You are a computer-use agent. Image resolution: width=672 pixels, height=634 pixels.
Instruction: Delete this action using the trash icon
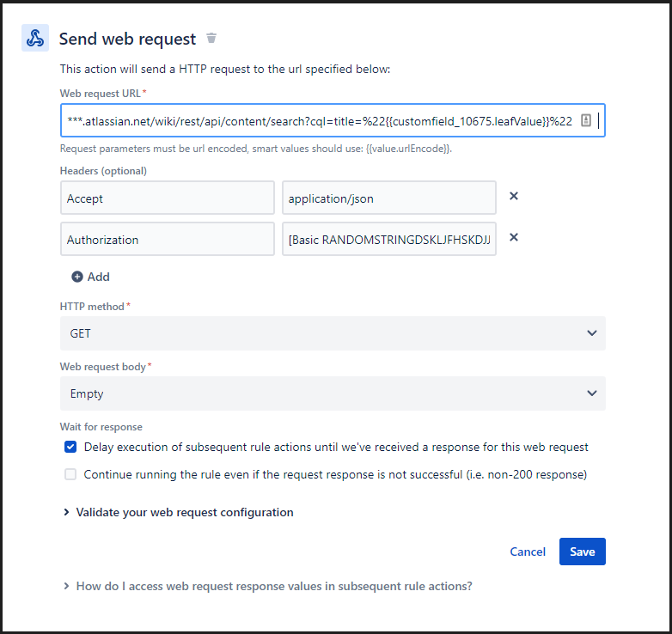click(x=211, y=39)
